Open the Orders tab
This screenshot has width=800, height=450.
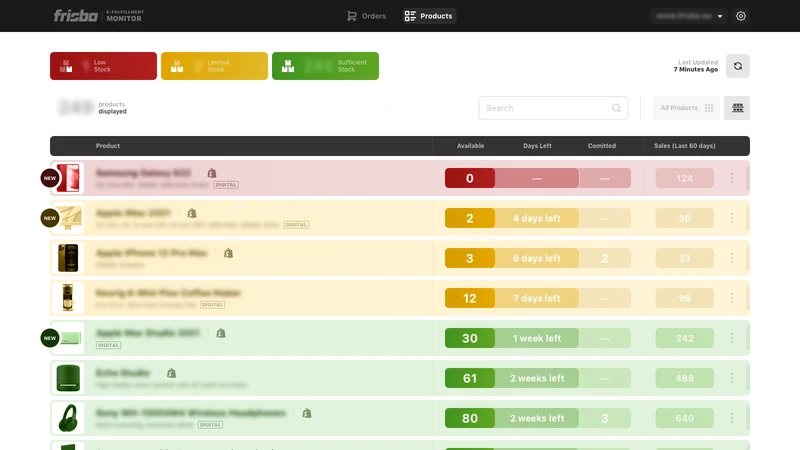click(x=366, y=16)
